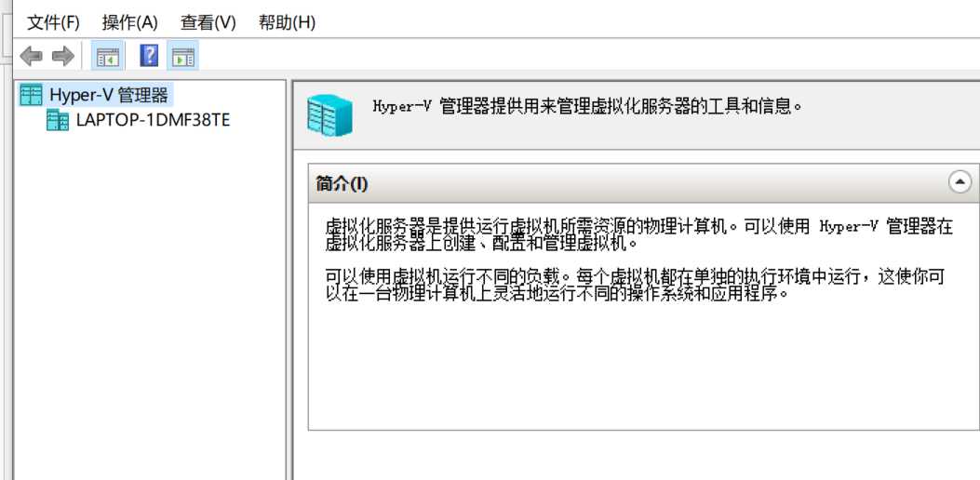Click the server icon beside LAPTOP-1DMF38TE

tap(58, 120)
